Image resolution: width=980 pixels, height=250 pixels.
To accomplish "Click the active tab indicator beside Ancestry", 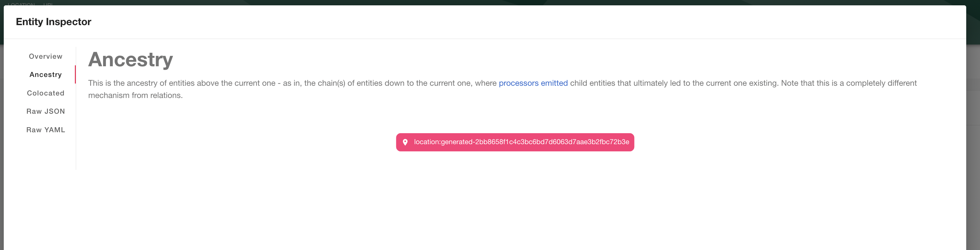I will tap(76, 74).
